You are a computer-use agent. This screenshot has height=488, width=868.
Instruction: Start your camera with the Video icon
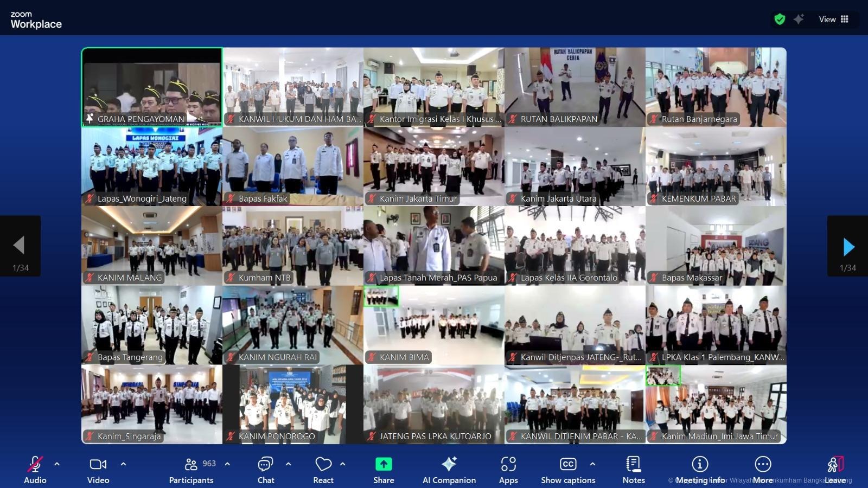click(x=98, y=465)
